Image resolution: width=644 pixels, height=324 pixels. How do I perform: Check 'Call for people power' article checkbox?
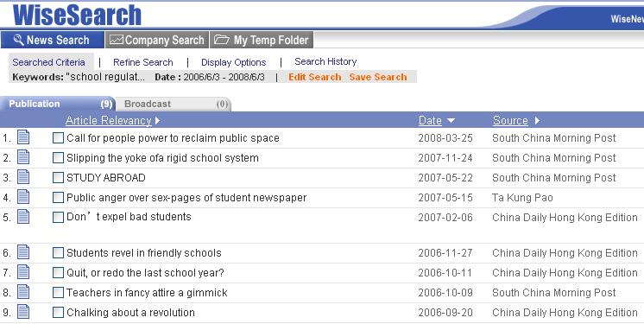[x=59, y=137]
